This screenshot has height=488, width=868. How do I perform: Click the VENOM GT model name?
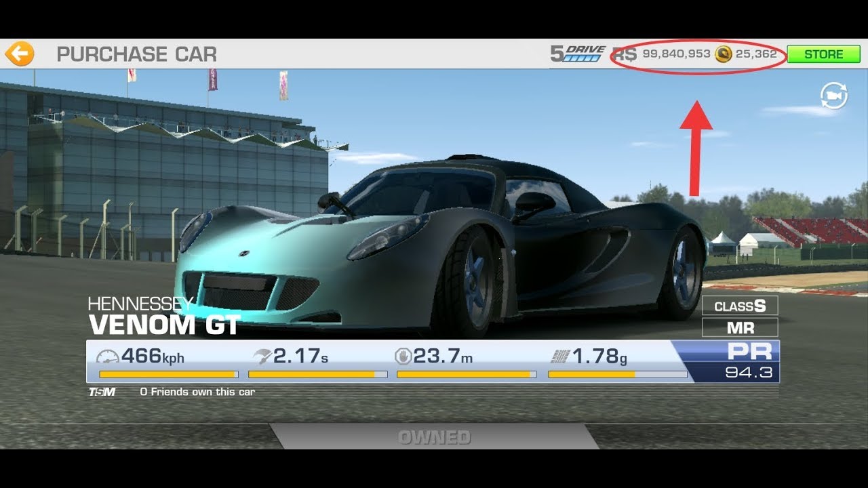click(x=165, y=325)
